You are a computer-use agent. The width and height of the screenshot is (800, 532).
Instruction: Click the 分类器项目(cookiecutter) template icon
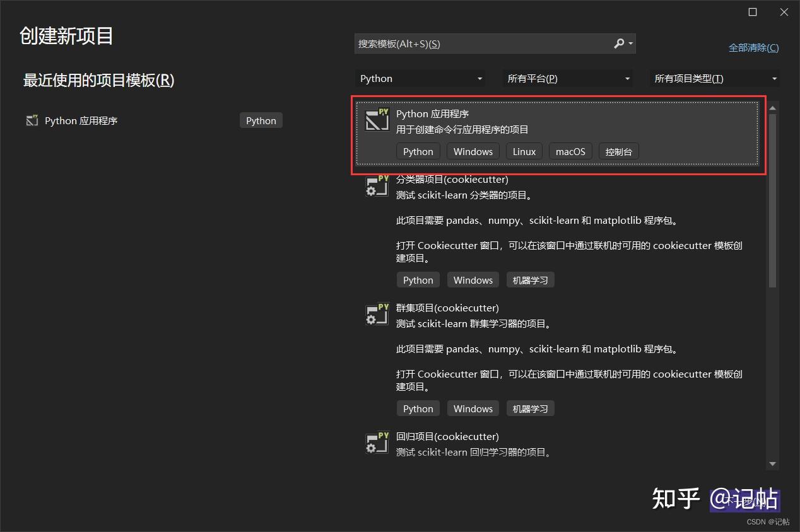tap(377, 186)
